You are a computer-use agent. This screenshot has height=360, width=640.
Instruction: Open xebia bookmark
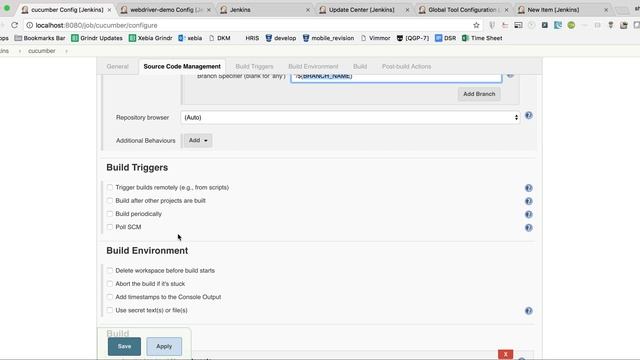(190, 38)
